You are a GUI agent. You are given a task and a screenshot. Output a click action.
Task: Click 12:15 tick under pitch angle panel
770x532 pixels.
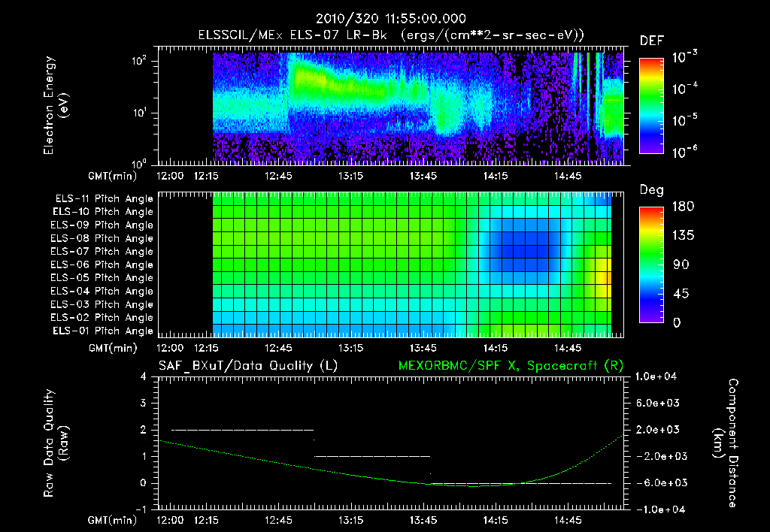[206, 348]
